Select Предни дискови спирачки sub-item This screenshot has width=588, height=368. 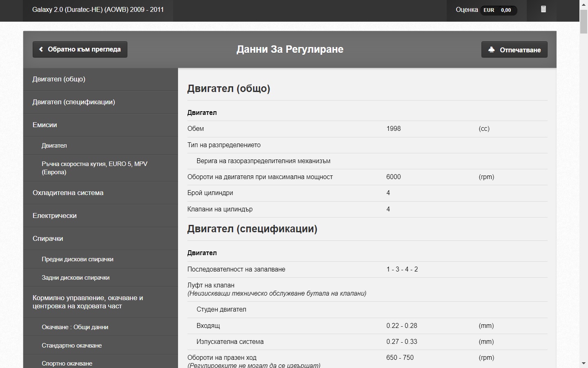(x=78, y=259)
